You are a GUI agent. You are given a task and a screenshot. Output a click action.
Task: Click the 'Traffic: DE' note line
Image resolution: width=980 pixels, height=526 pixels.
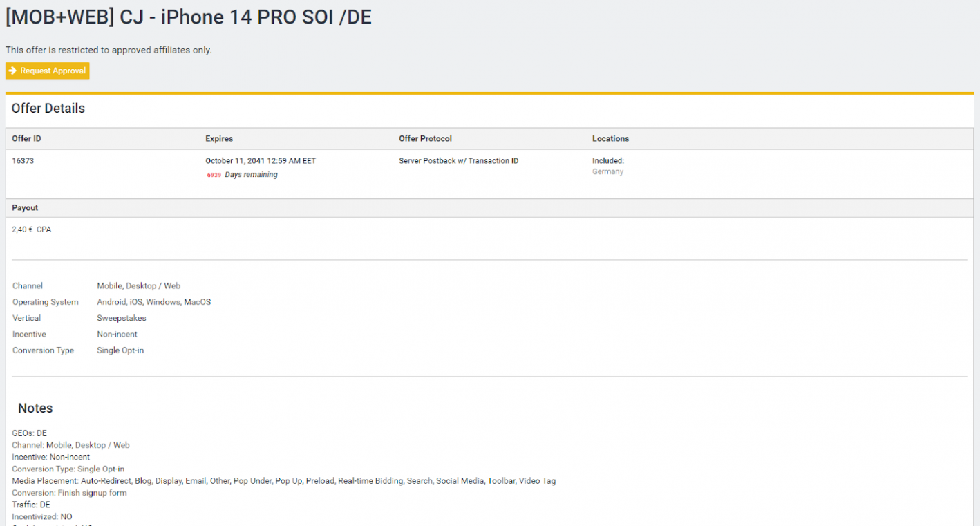(x=31, y=505)
